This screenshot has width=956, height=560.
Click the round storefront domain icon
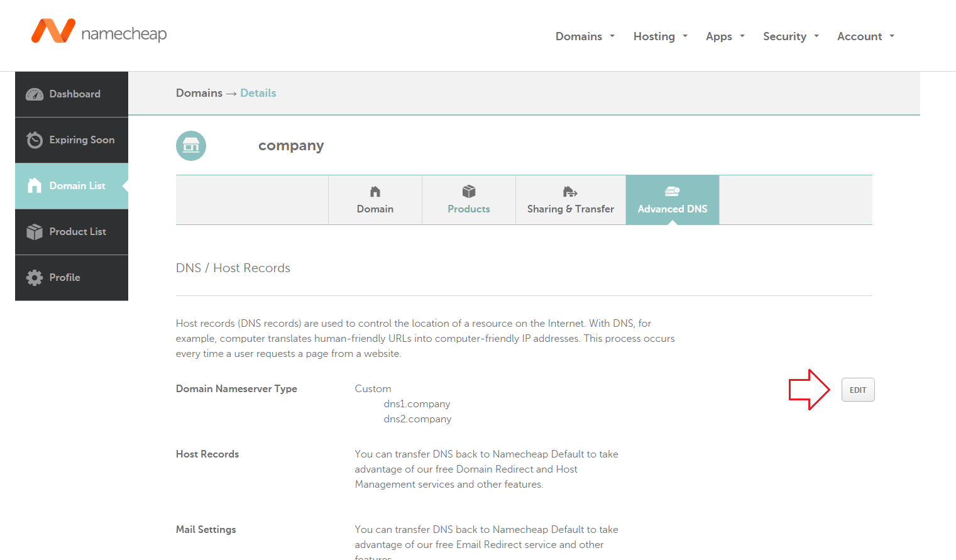(191, 146)
